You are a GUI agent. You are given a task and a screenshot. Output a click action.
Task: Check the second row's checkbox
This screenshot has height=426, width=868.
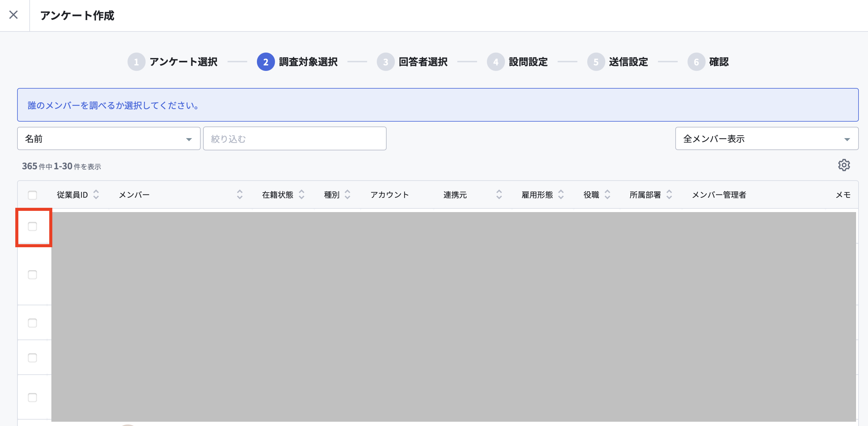32,274
